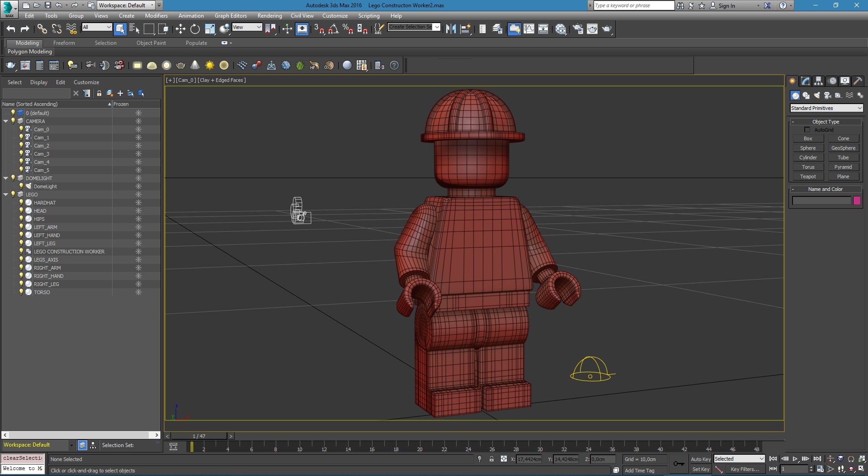Open Select by Name tool

pyautogui.click(x=134, y=29)
